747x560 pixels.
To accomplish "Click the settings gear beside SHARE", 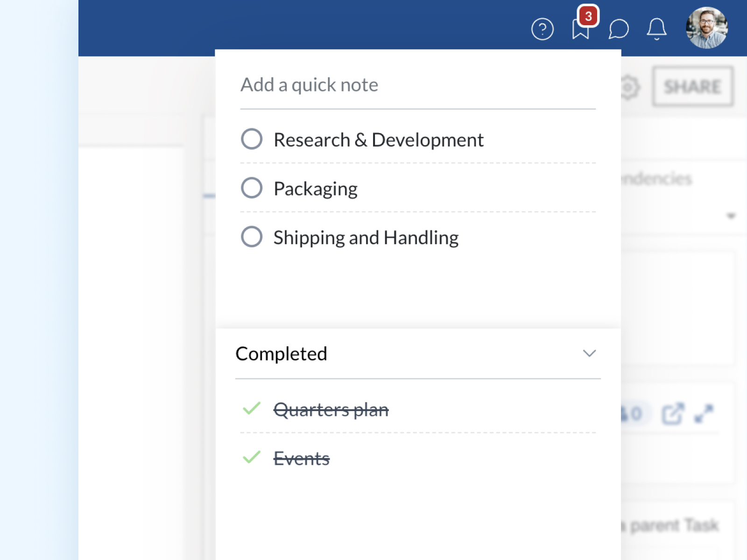I will (x=629, y=87).
